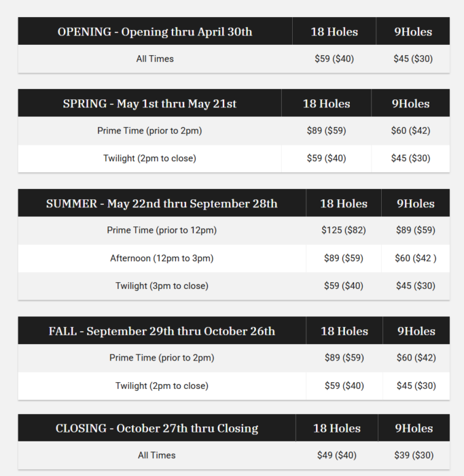
Task: Select Opening 18-hole $59 ($40) price
Action: [334, 59]
